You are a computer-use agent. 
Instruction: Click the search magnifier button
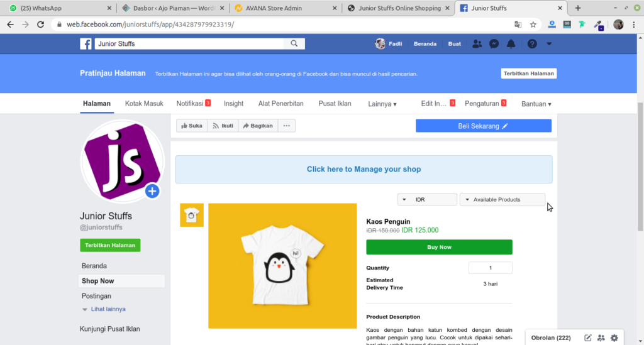pos(294,43)
